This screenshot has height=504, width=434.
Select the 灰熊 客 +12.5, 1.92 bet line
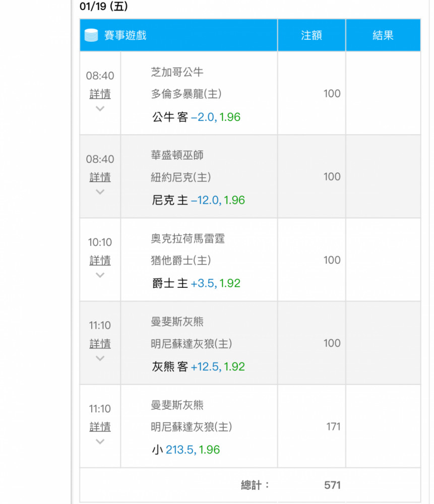tap(199, 367)
